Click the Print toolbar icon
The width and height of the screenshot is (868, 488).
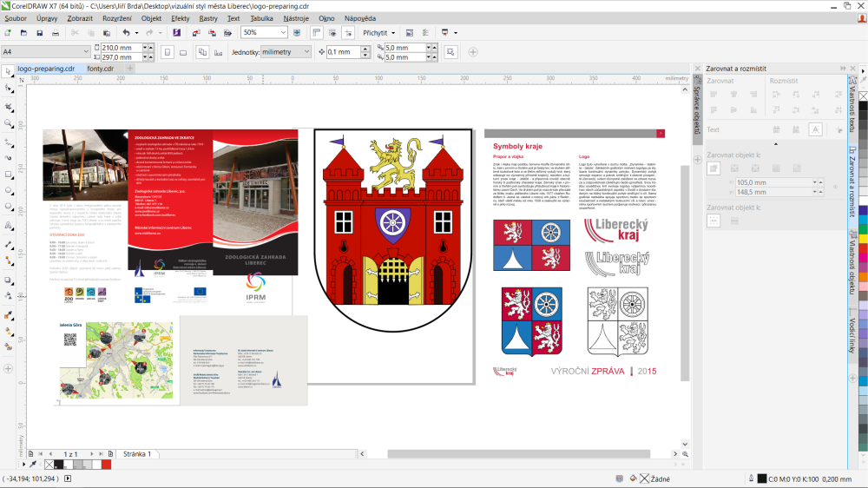(56, 33)
